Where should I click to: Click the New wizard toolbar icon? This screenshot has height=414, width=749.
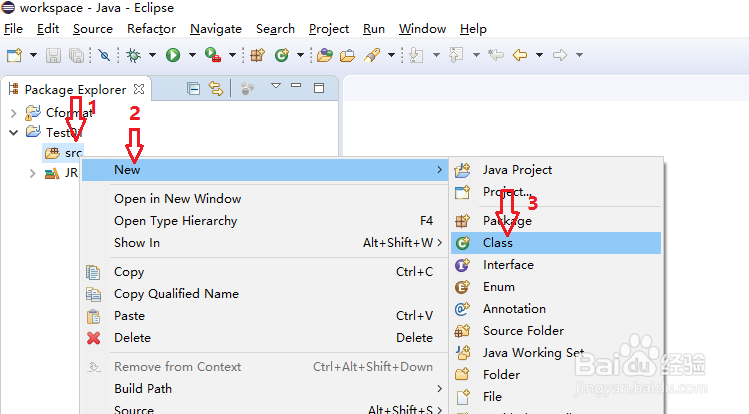click(x=14, y=55)
